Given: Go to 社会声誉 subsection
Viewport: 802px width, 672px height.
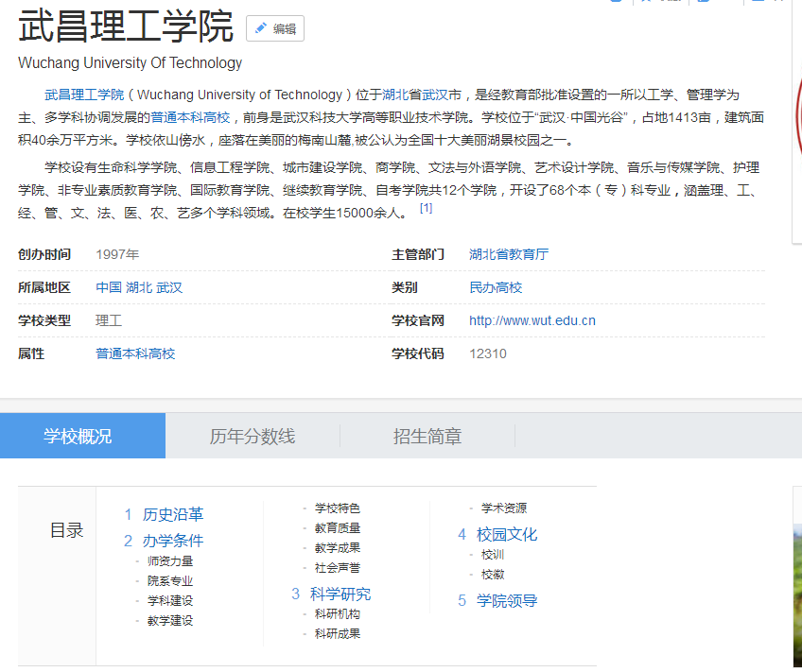Looking at the screenshot, I should click(338, 568).
